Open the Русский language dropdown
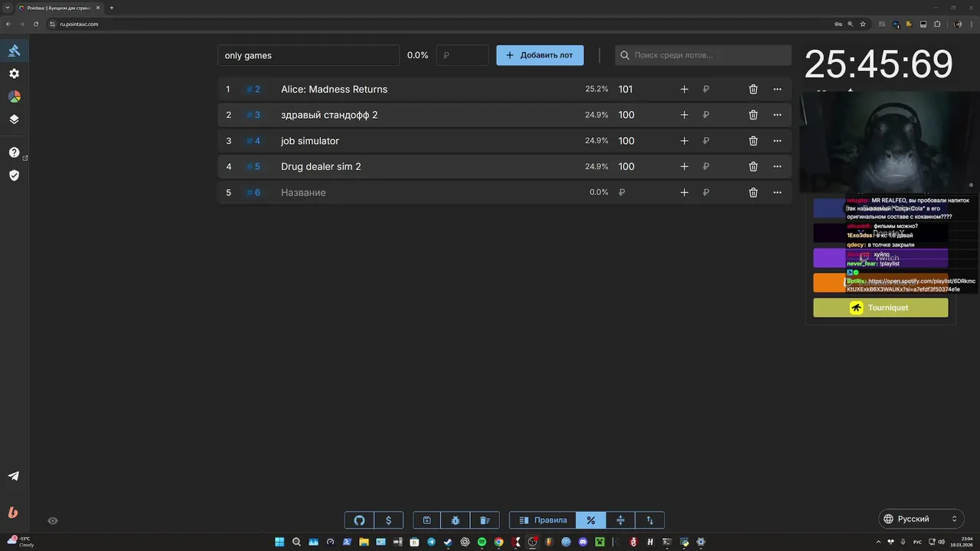The height and width of the screenshot is (551, 980). point(921,519)
